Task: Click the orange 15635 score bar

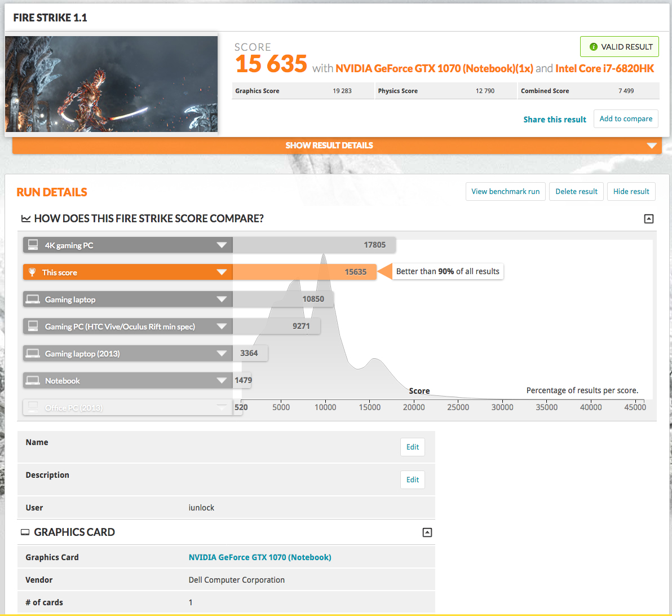Action: pyautogui.click(x=304, y=272)
